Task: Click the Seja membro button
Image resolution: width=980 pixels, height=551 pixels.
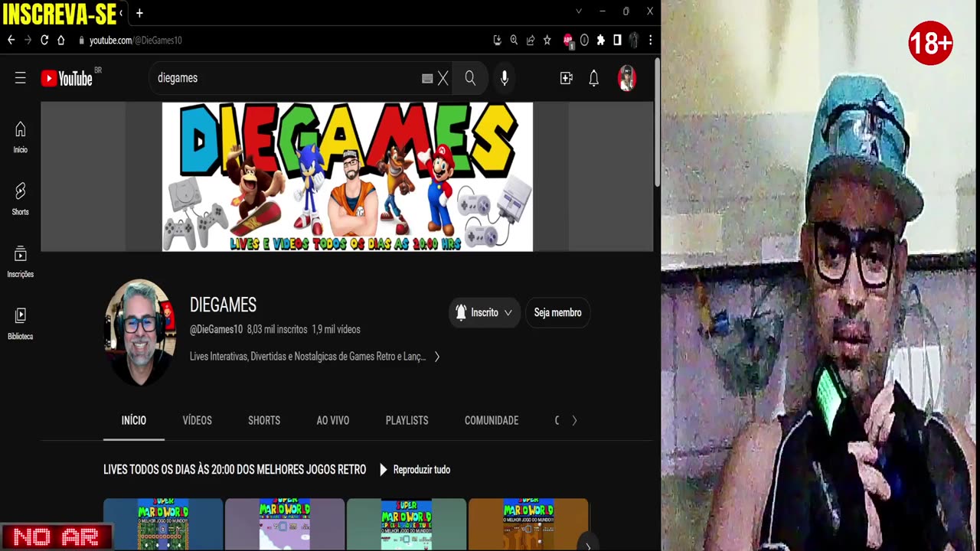Action: (x=557, y=312)
